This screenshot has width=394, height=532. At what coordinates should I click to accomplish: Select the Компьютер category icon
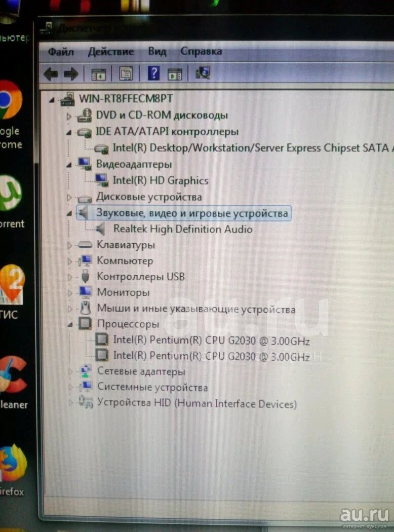click(85, 260)
